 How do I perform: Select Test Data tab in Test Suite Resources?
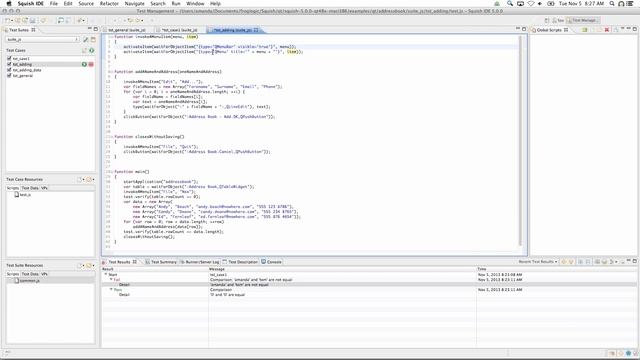(30, 274)
